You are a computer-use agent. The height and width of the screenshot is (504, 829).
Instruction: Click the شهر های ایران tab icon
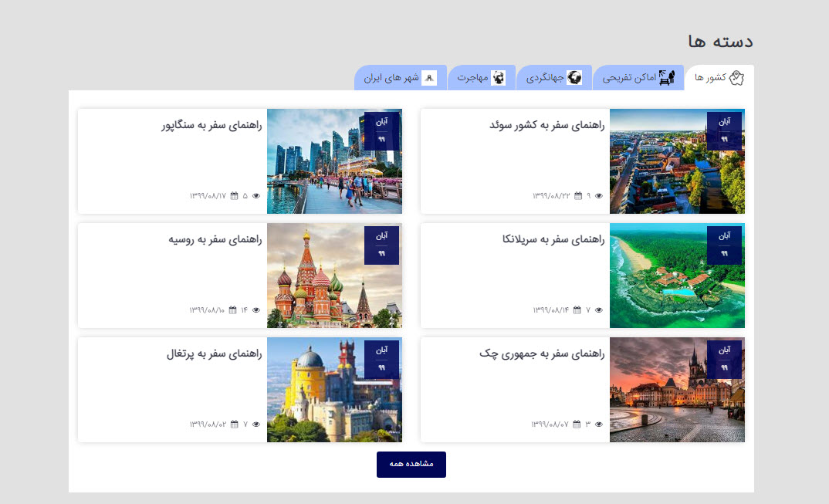click(429, 78)
